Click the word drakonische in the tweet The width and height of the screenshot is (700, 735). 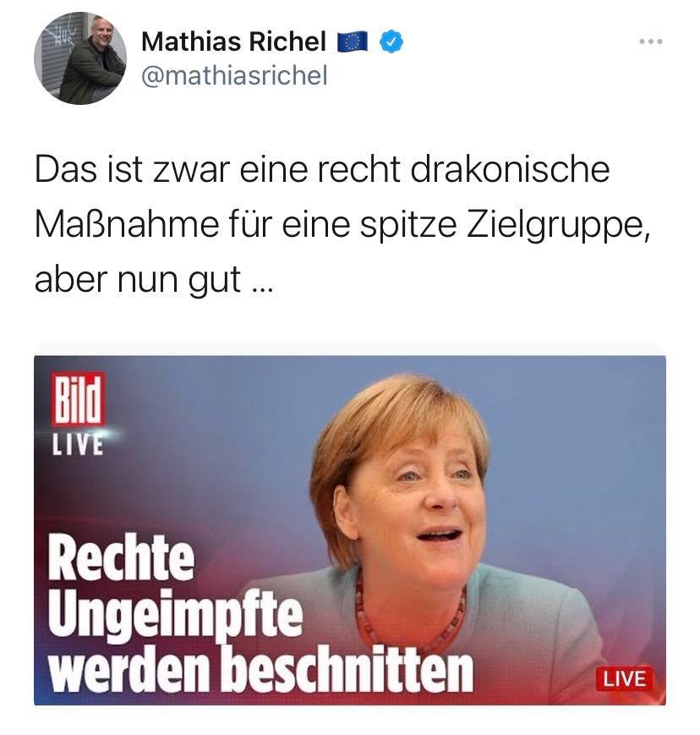pyautogui.click(x=510, y=169)
